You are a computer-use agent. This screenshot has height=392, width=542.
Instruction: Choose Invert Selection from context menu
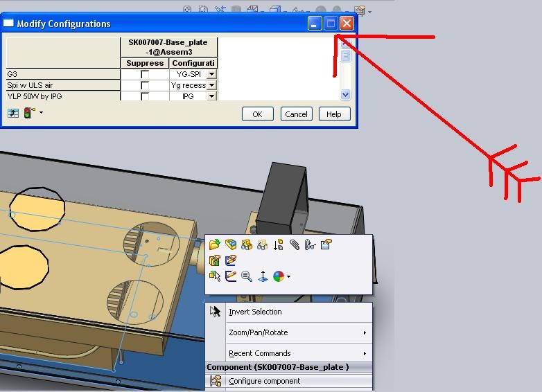click(289, 312)
